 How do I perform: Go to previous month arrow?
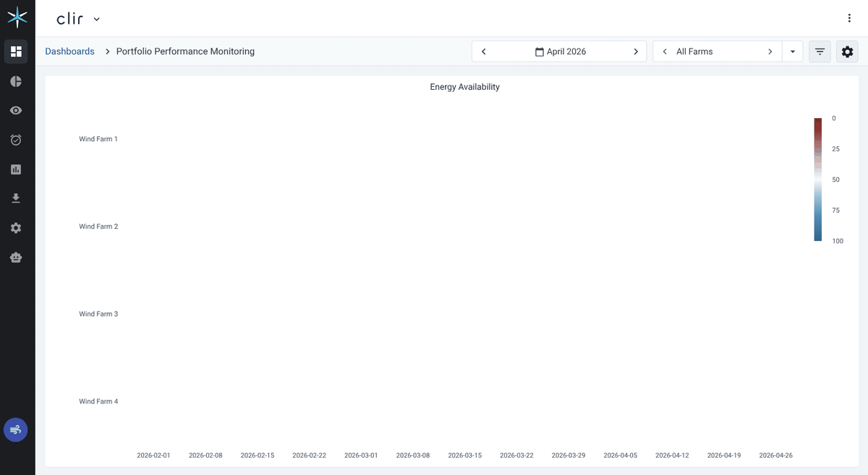(x=483, y=51)
